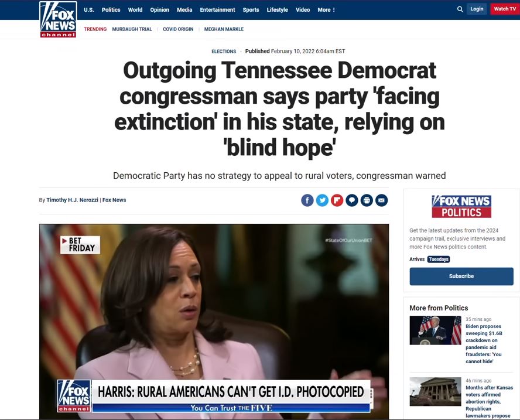520x420 pixels.
Task: Open search magnifier icon
Action: tap(460, 9)
